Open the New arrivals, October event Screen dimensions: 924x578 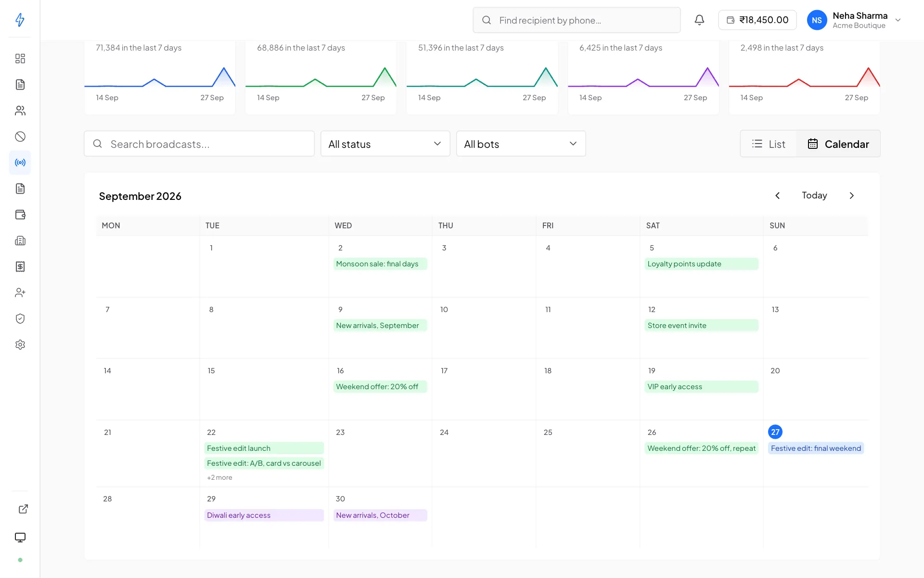[x=380, y=515]
